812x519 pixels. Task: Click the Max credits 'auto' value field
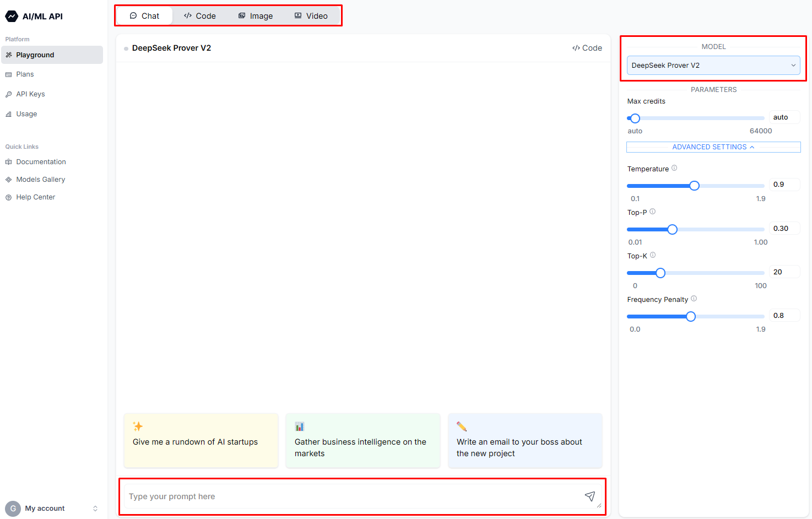tap(784, 117)
